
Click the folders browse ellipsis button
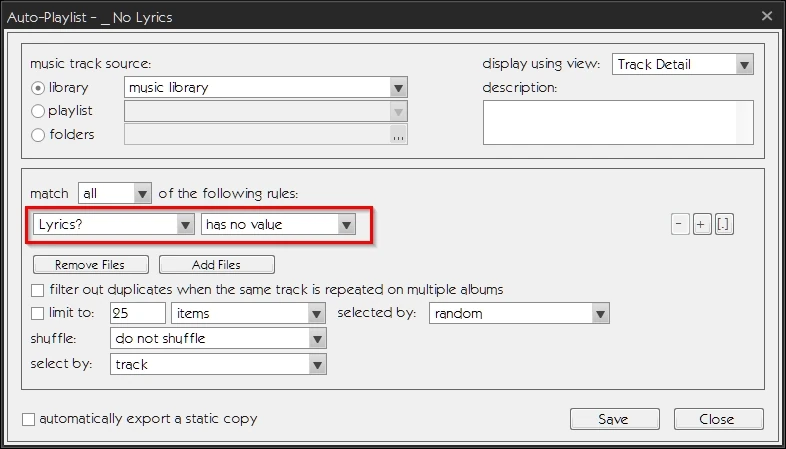pyautogui.click(x=399, y=135)
